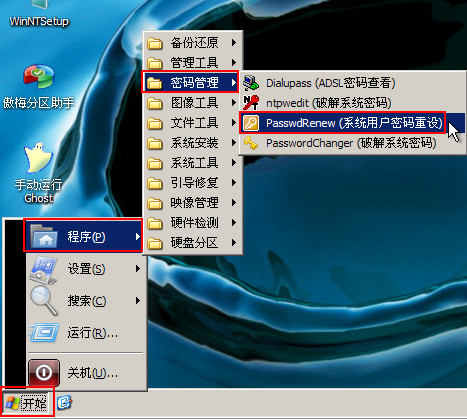Open the 系统工具 folder menu item

coord(192,163)
